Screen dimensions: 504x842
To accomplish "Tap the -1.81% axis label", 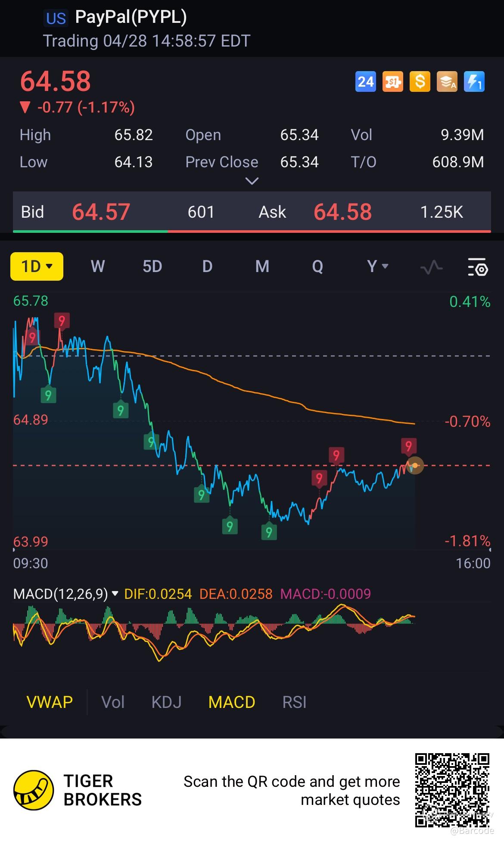I will click(467, 541).
